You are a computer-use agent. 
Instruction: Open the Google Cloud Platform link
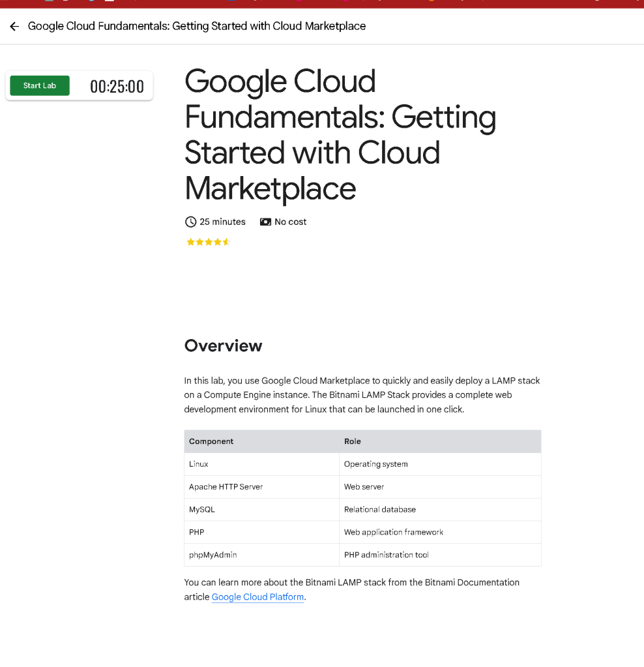point(257,597)
